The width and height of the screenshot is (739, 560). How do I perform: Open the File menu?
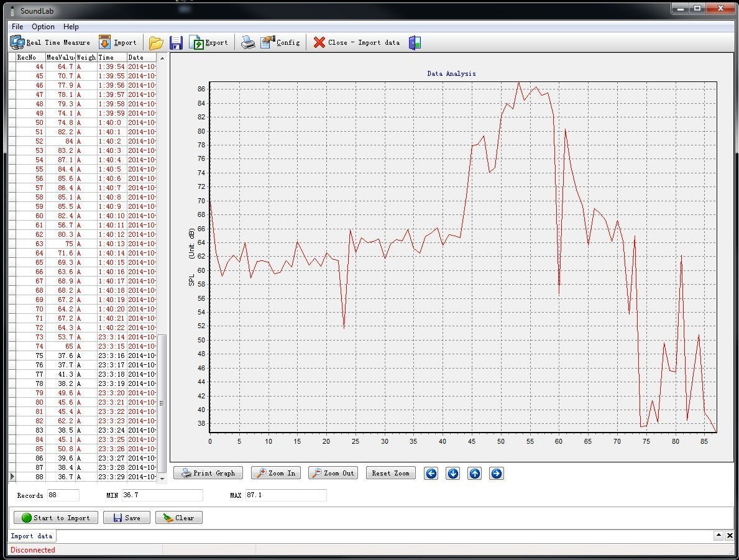[x=17, y=27]
